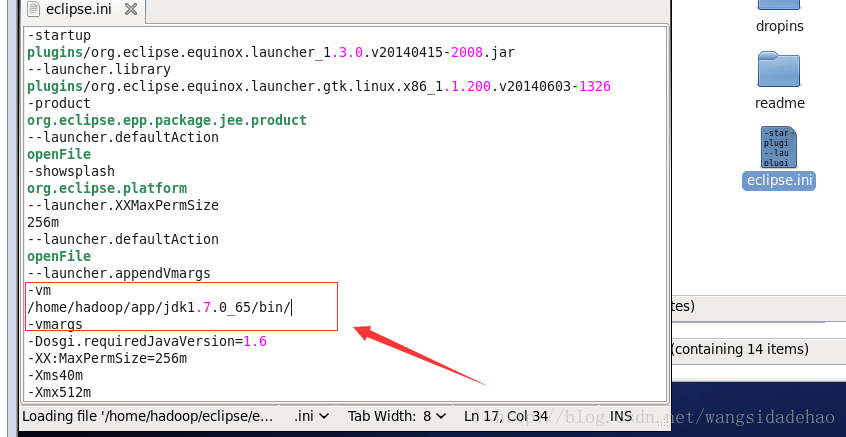Select the eclipse.ini editor tab
Viewport: 846px width, 437px height.
click(84, 10)
